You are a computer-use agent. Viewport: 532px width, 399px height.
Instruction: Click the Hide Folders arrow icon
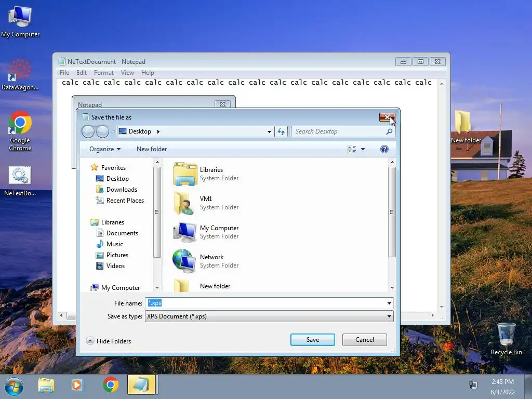click(x=90, y=341)
